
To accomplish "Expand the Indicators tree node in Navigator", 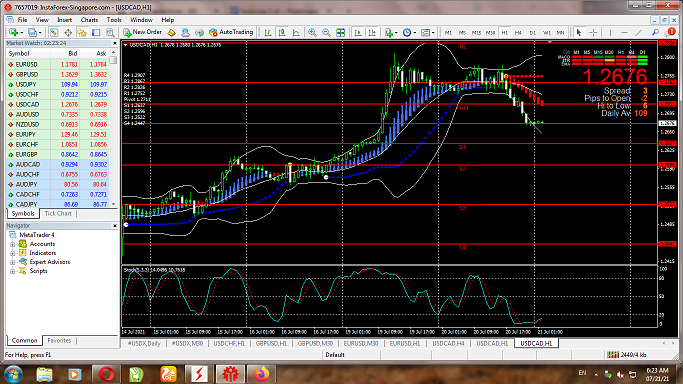I will click(13, 253).
